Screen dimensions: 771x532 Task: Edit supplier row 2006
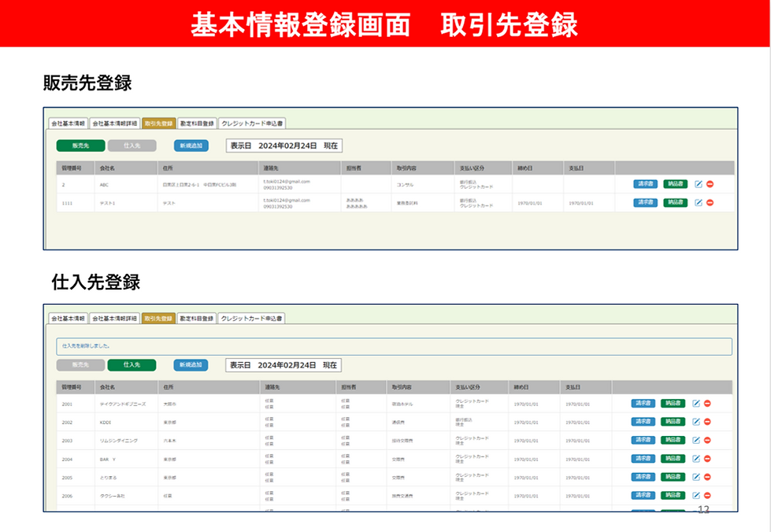[695, 495]
